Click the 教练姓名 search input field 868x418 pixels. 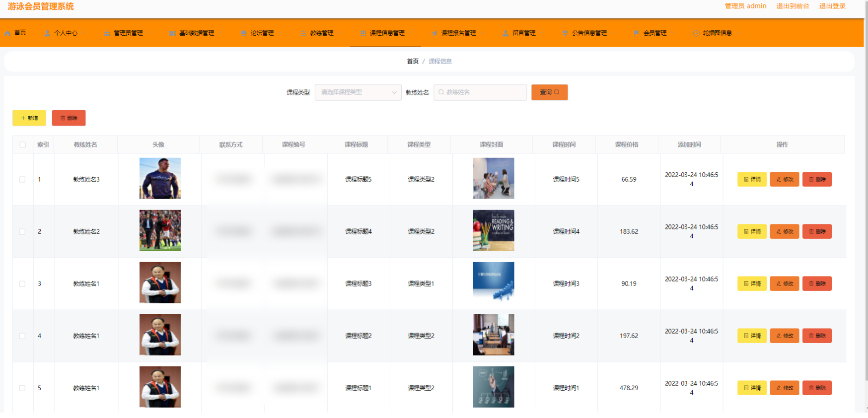coord(480,92)
